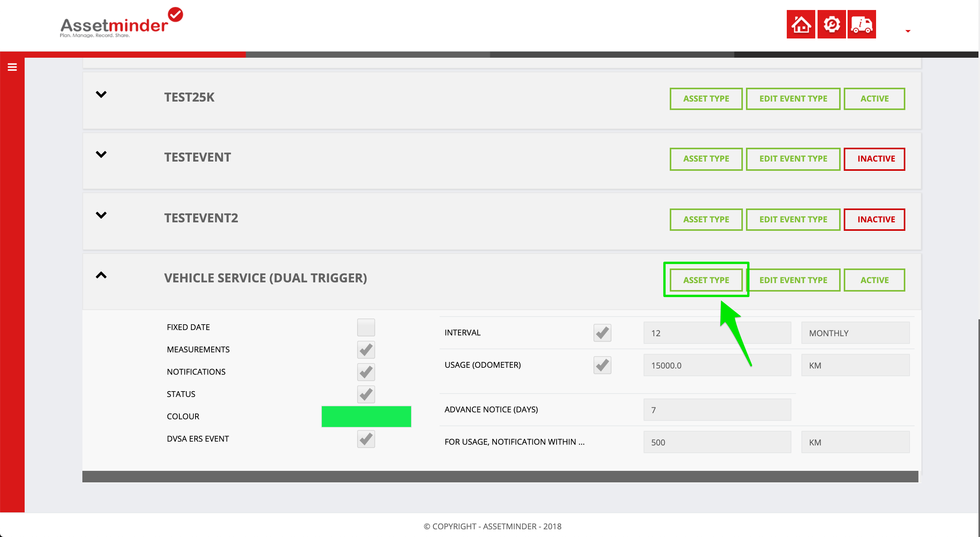This screenshot has width=980, height=537.
Task: Click Asset Type for TEST25K
Action: 706,99
